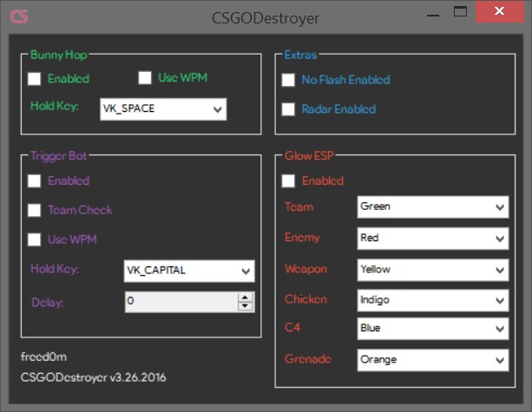Click the Glow ESP group title
532x412 pixels.
[309, 155]
